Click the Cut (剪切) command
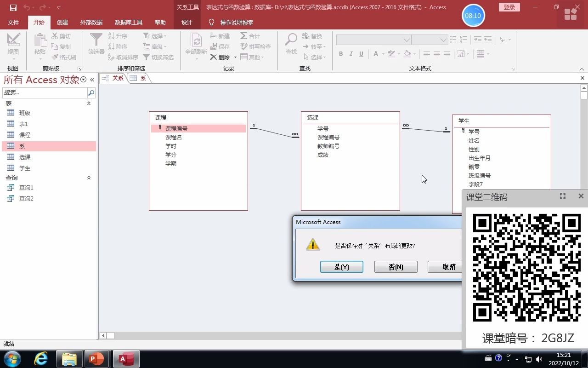 tap(61, 36)
